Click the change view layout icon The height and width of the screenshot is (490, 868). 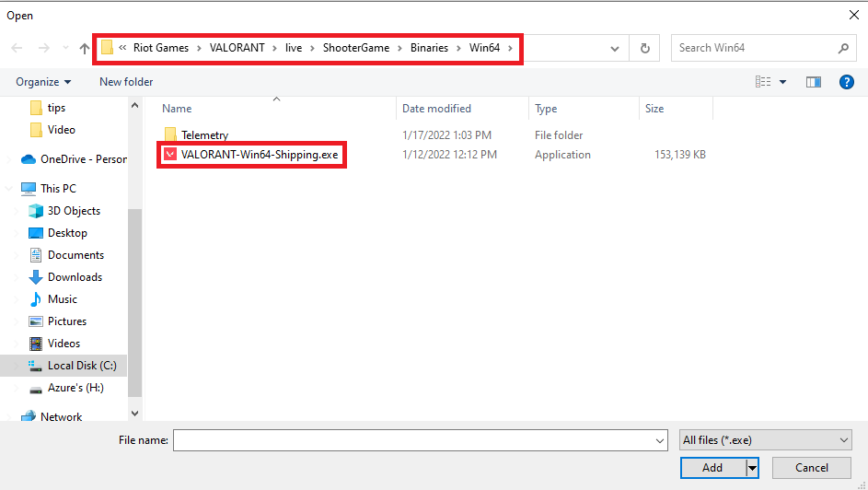coord(763,82)
